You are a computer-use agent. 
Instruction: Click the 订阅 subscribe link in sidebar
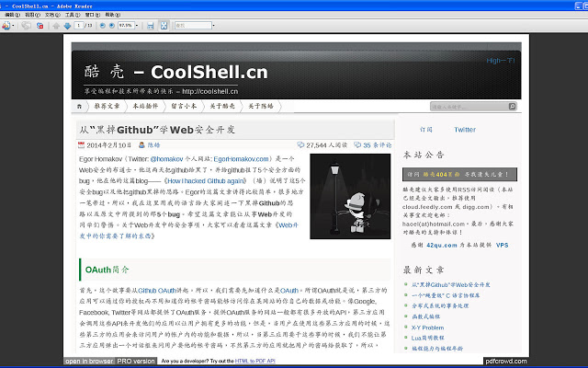(x=426, y=130)
